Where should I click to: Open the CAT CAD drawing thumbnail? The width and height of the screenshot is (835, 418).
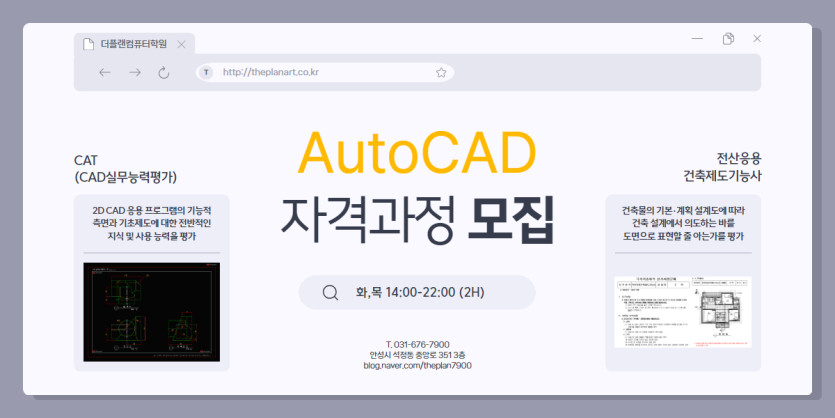[152, 312]
